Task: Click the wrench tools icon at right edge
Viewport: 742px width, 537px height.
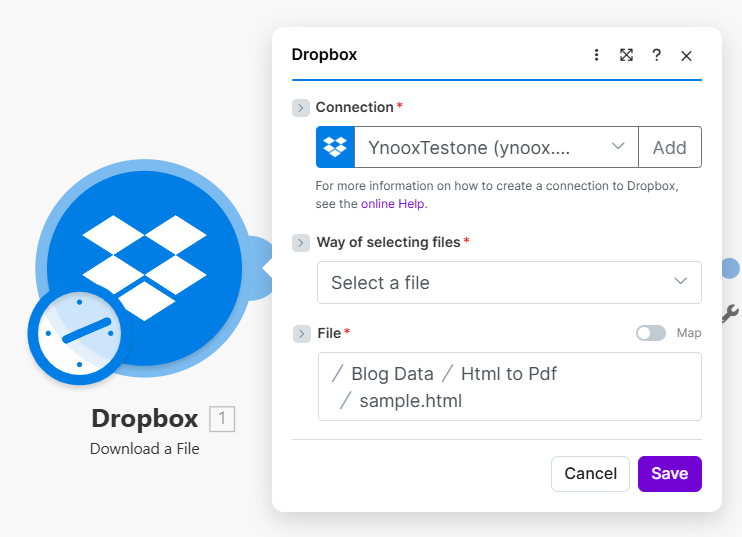Action: point(730,313)
